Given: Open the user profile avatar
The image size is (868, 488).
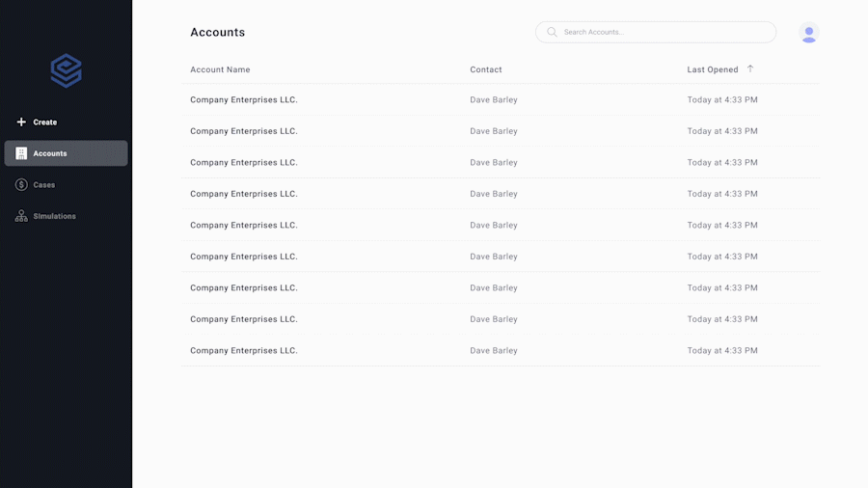Looking at the screenshot, I should pyautogui.click(x=808, y=33).
